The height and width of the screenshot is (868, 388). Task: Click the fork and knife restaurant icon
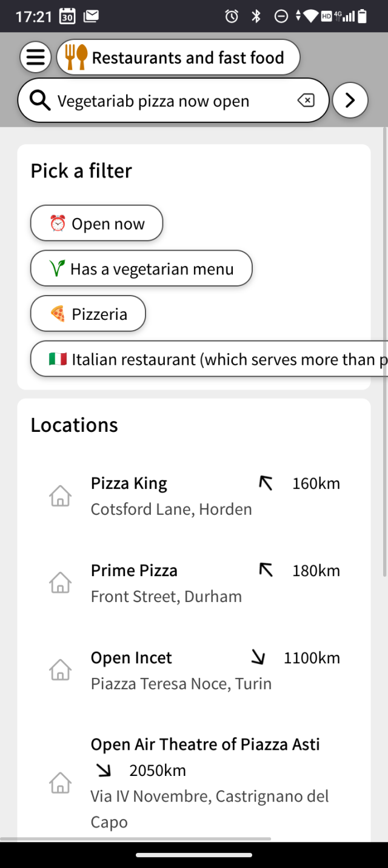[x=76, y=58]
